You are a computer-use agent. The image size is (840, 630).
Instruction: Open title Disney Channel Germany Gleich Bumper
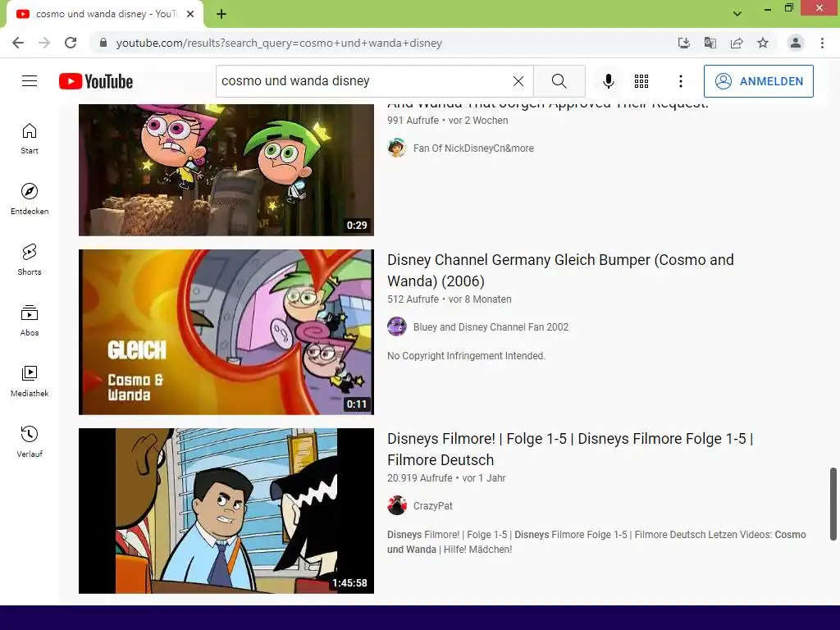[560, 270]
